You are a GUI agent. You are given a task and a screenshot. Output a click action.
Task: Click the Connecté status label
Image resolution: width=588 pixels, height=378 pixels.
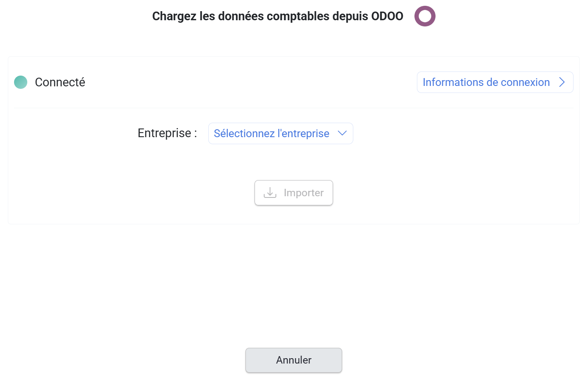(60, 82)
